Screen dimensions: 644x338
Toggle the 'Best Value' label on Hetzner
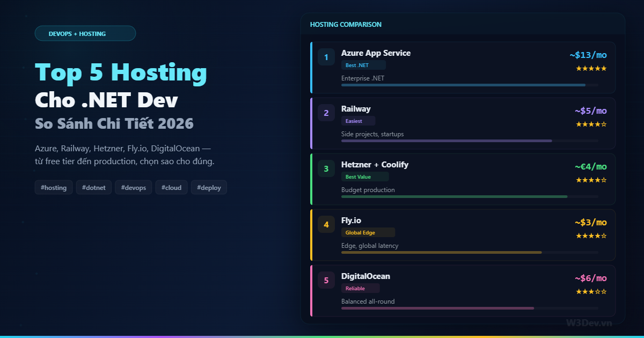click(364, 177)
